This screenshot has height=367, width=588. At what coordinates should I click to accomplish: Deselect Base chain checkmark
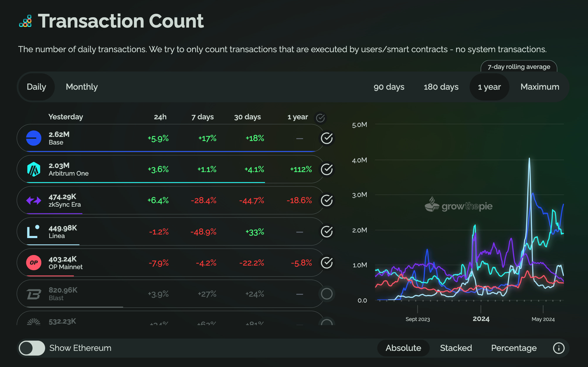[327, 138]
